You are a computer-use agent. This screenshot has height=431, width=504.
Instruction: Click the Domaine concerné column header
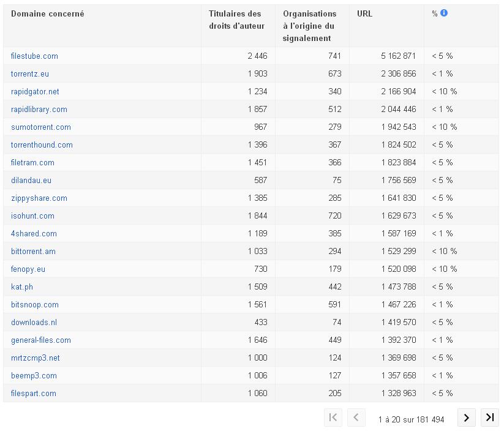click(x=48, y=14)
